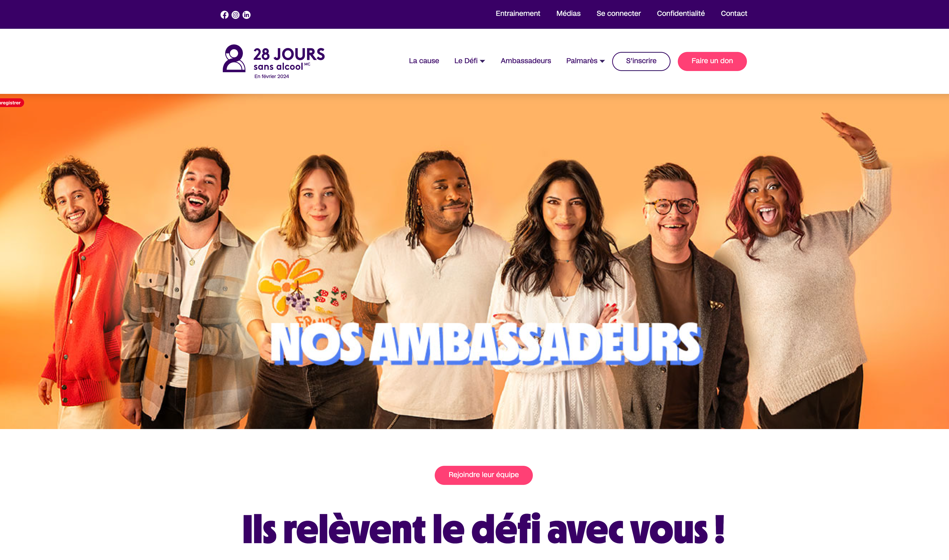The image size is (949, 560).
Task: Open the La cause page
Action: 424,61
